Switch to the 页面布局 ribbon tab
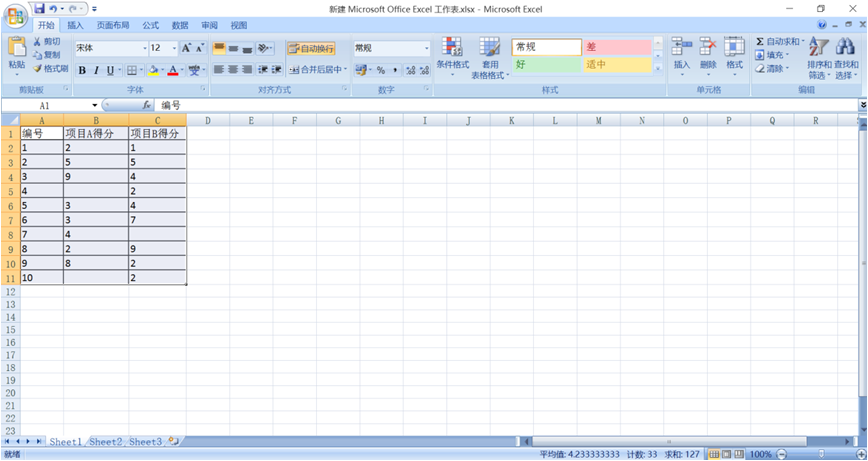This screenshot has height=461, width=868. (112, 26)
